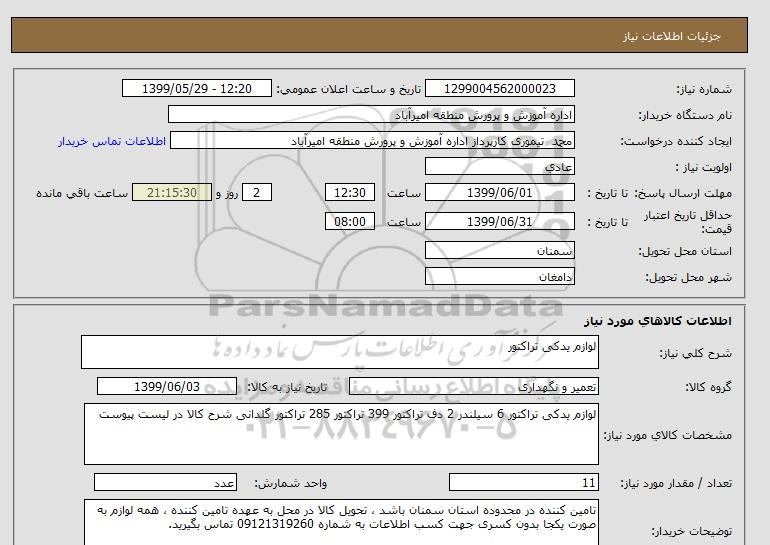Click the label شرح کلی نیاز
Viewport: 770px width, 545px height.
coord(695,353)
